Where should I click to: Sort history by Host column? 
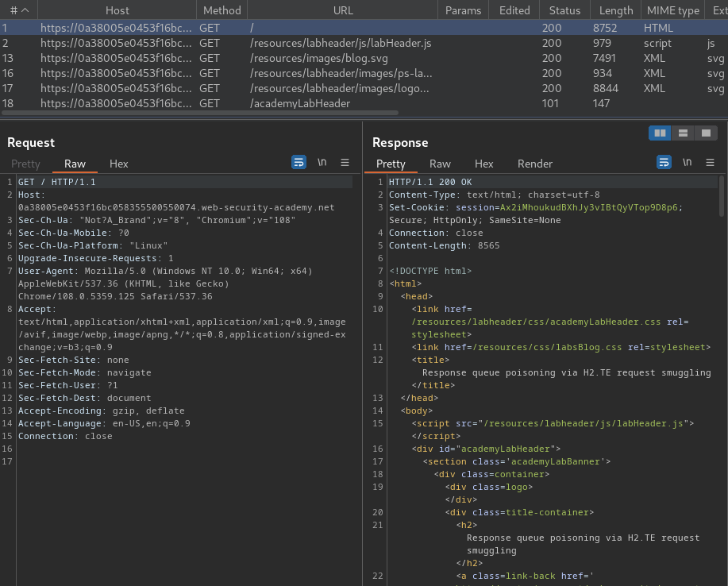(117, 10)
